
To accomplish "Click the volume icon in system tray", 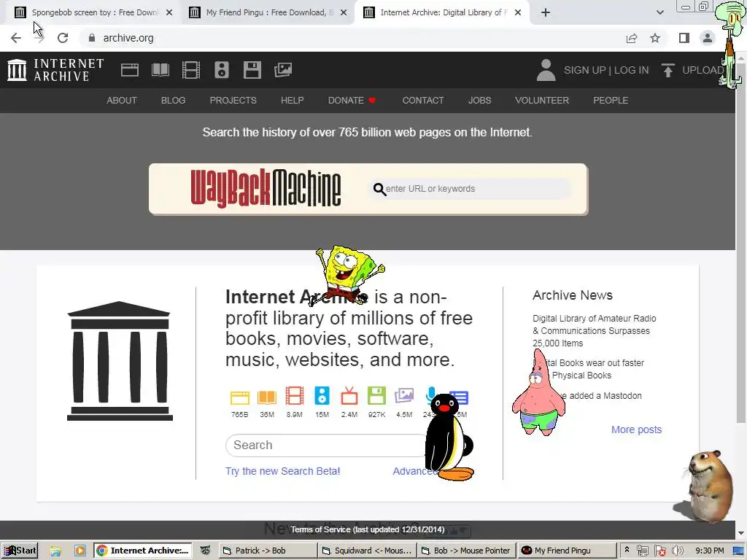I will click(678, 551).
